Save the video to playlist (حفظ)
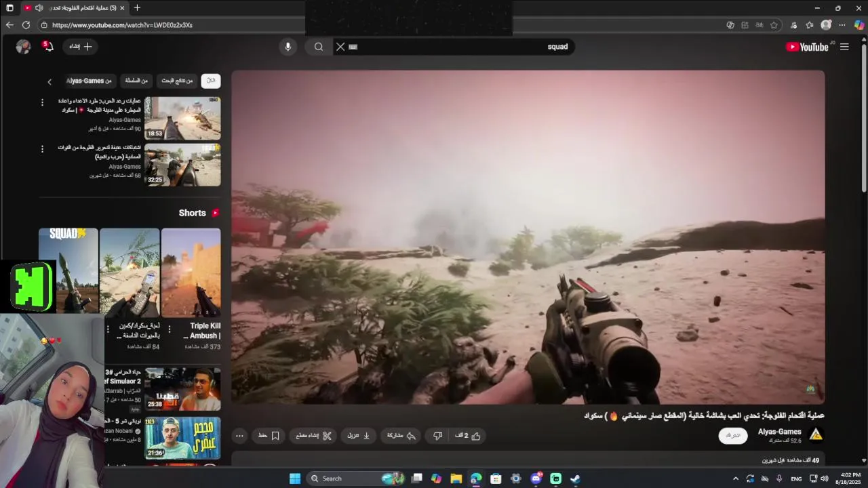 269,436
